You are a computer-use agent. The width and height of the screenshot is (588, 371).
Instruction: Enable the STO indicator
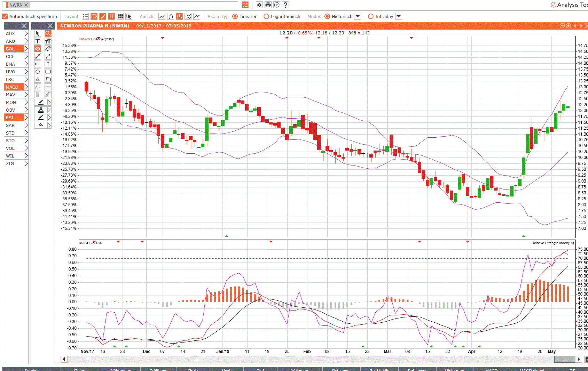(14, 140)
